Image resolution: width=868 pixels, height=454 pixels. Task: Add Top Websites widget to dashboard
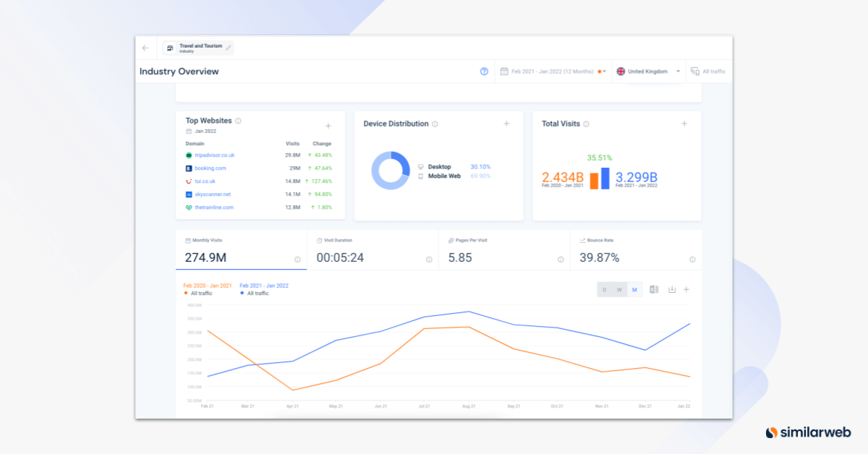click(328, 126)
